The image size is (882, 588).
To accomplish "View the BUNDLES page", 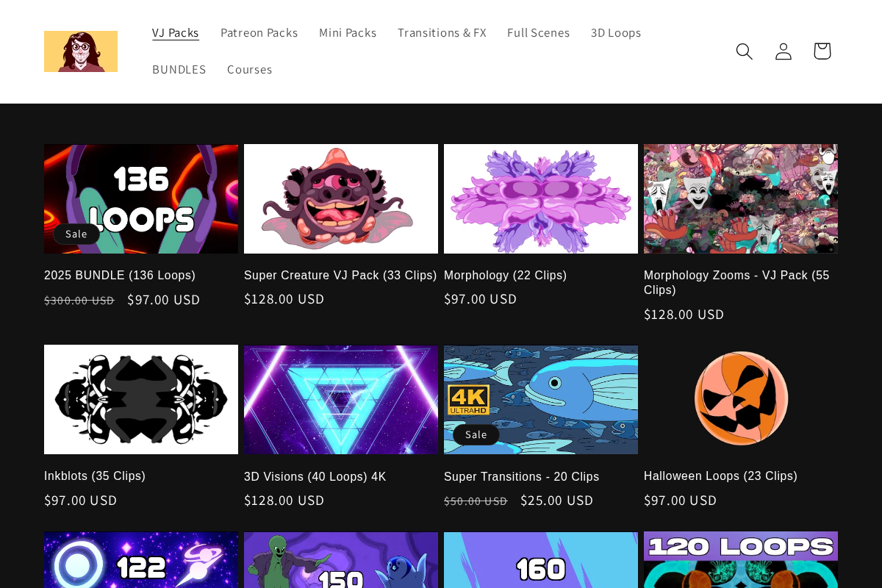I will coord(179,69).
